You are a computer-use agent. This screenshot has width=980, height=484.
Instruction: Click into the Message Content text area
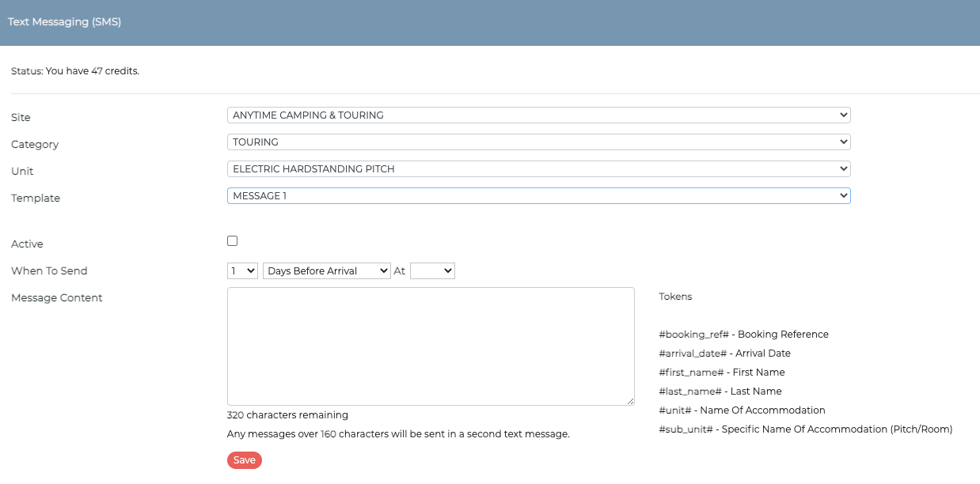[x=431, y=346]
